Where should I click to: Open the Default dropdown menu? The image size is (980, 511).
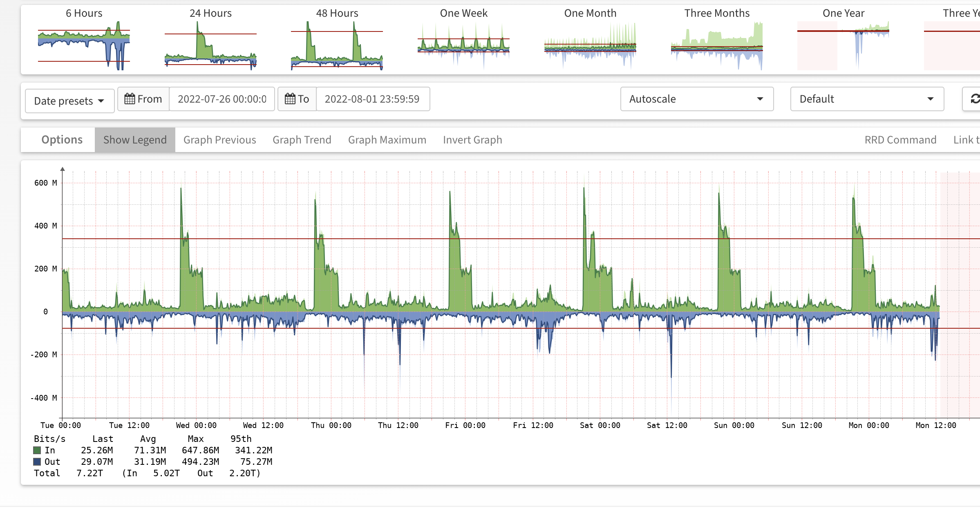click(x=867, y=99)
